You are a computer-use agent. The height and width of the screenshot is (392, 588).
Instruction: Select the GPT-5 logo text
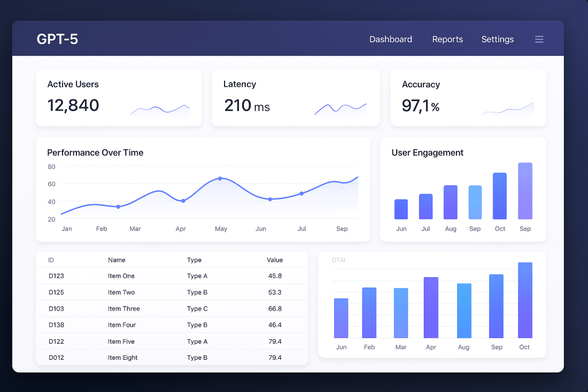pyautogui.click(x=57, y=39)
